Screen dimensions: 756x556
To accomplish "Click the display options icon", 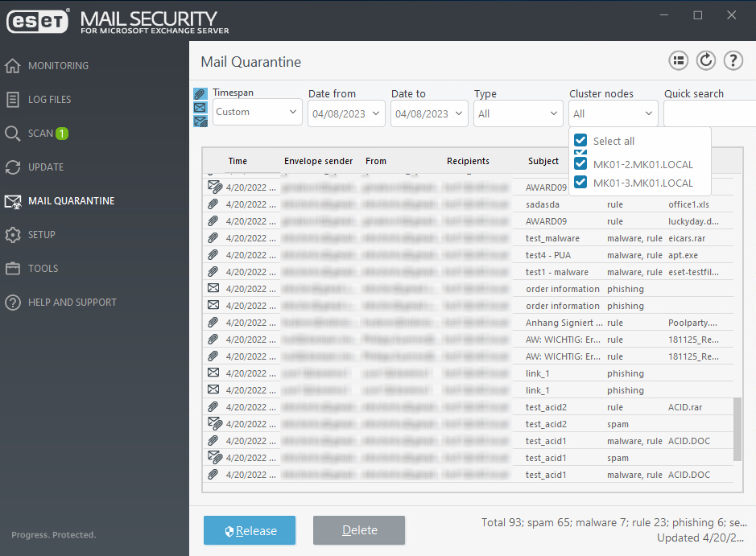I will pyautogui.click(x=678, y=60).
